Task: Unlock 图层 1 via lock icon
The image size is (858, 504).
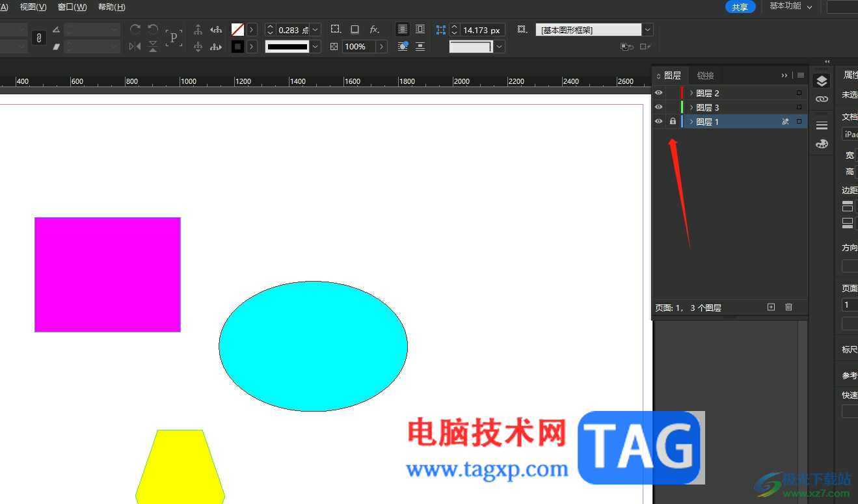Action: click(x=673, y=122)
